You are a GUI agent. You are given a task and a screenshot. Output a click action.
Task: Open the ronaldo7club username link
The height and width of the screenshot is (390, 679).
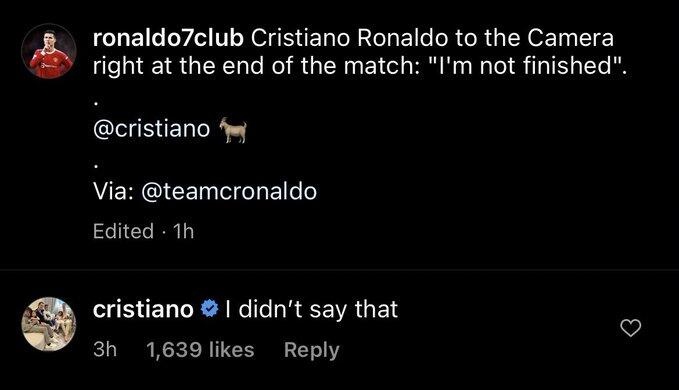(168, 38)
